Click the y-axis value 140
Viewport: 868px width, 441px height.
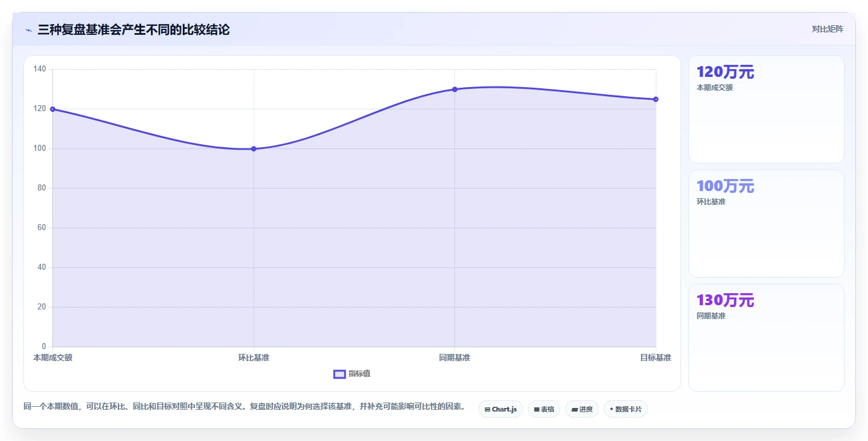click(x=40, y=69)
